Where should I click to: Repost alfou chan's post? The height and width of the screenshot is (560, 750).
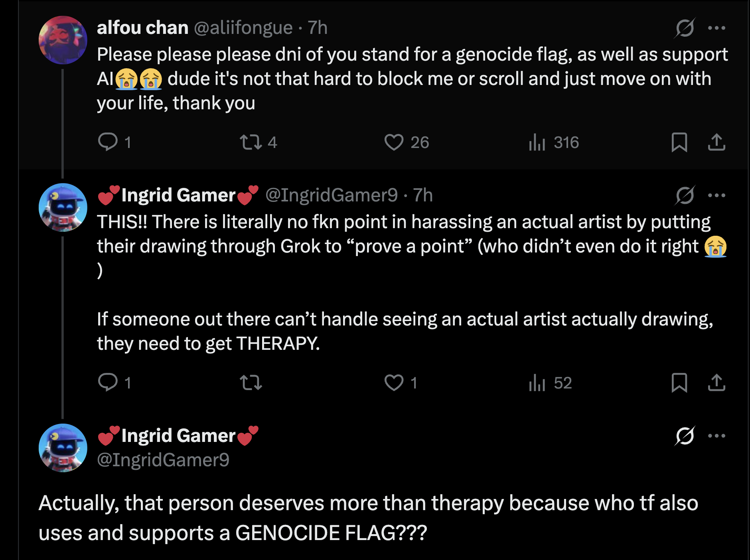point(251,142)
